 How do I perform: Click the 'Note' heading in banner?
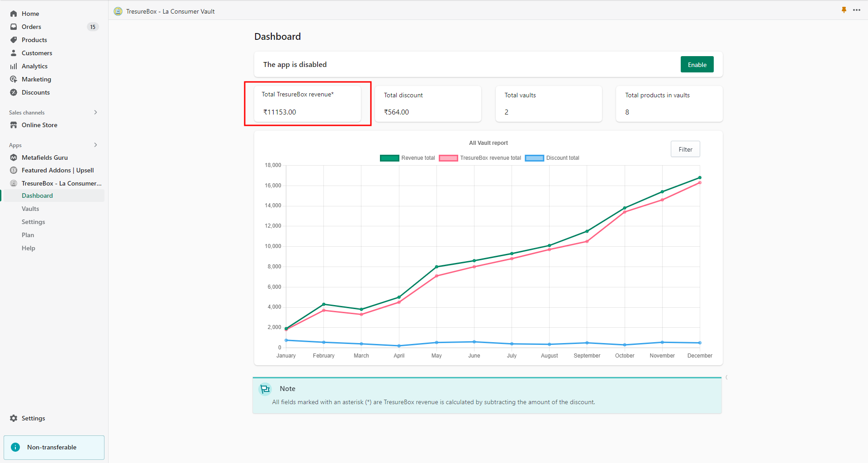tap(287, 389)
